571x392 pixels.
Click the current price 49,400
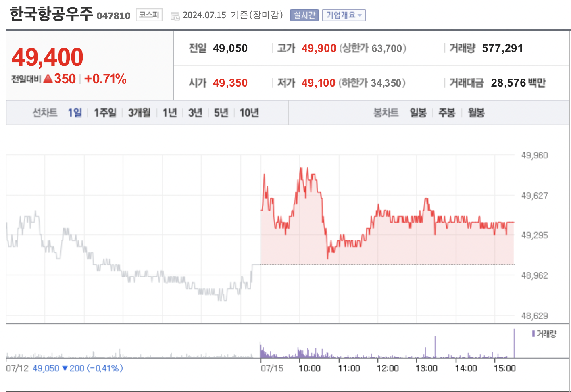[47, 57]
